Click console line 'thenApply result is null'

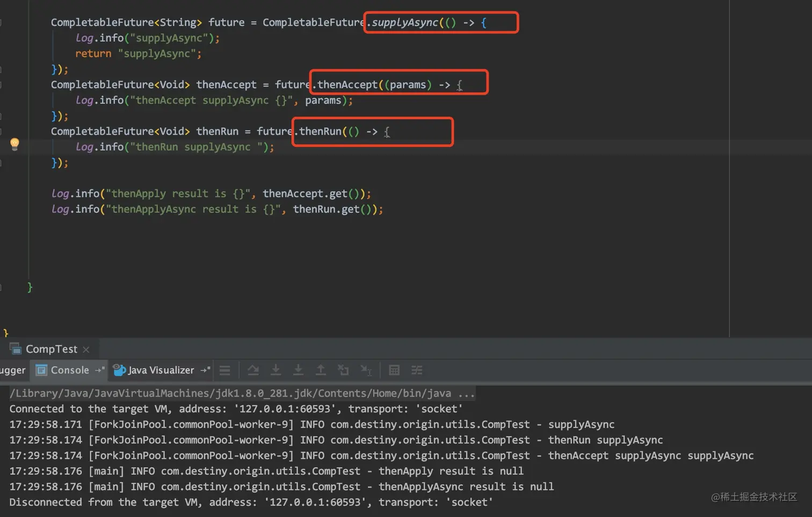coord(266,471)
